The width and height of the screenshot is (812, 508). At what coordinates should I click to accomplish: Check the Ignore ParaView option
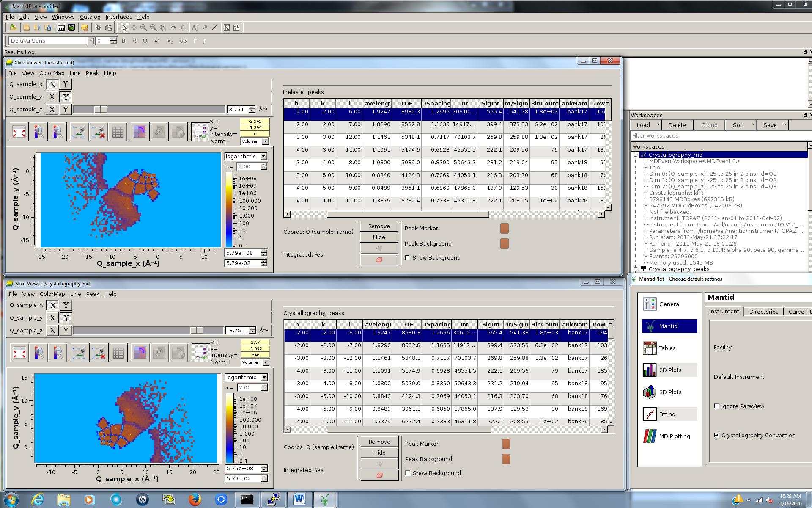coord(716,406)
